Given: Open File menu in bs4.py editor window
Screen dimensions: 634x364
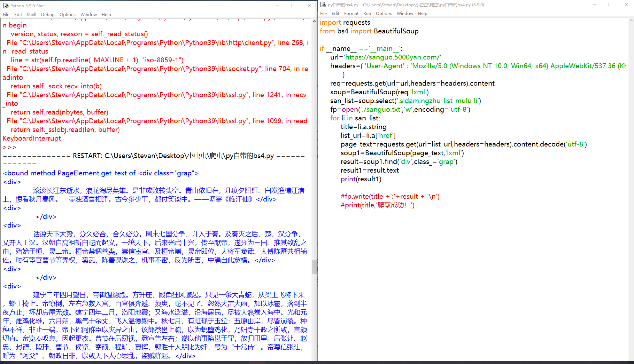Looking at the screenshot, I should tap(323, 14).
